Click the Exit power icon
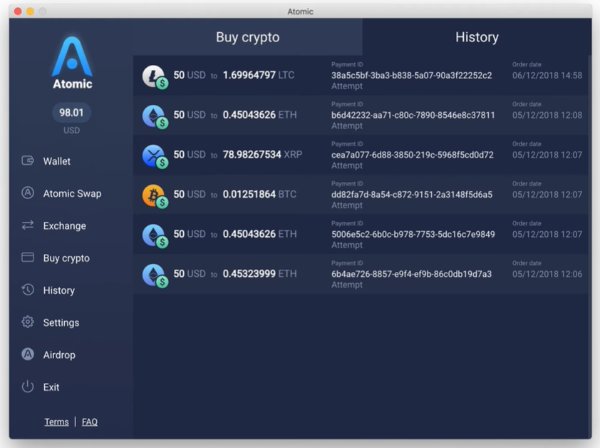This screenshot has height=448, width=600. pyautogui.click(x=28, y=387)
